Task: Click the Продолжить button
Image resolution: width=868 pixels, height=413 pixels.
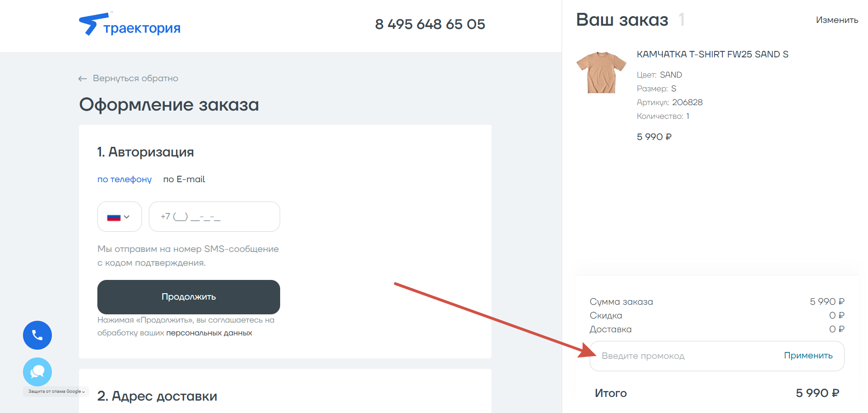Action: [189, 297]
